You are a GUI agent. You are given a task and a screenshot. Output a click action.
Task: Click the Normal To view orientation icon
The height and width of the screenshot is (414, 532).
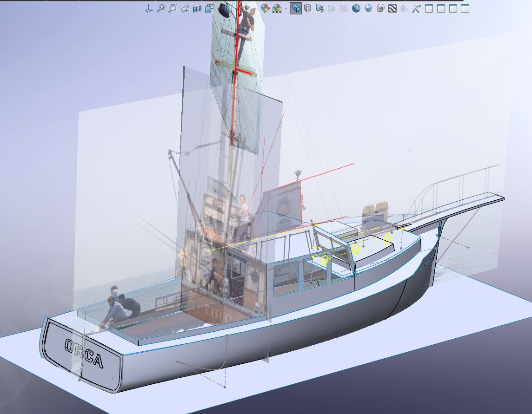click(x=149, y=8)
